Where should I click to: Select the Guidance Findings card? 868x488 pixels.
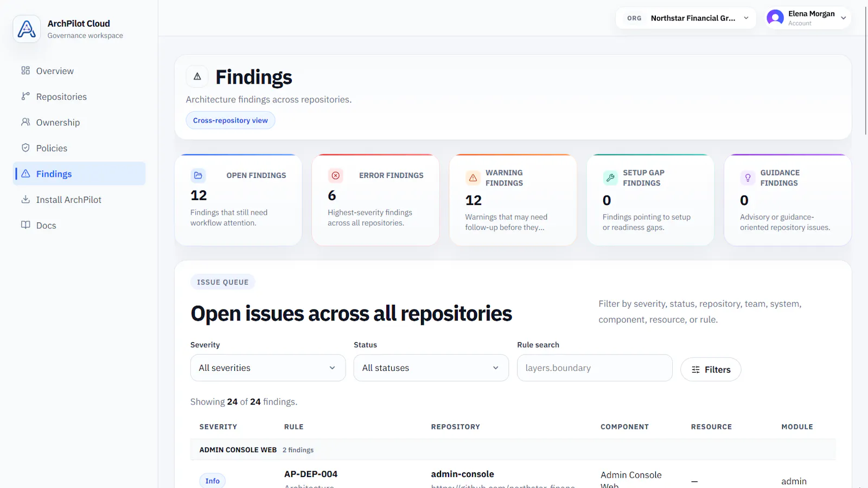(x=788, y=200)
